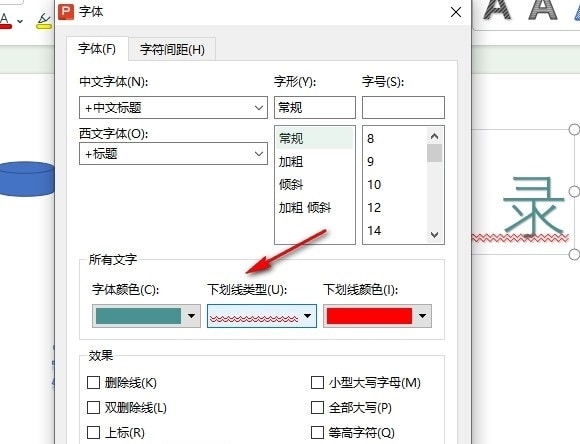The height and width of the screenshot is (444, 580).
Task: Enable the 删除线(K) checkbox
Action: coord(93,383)
